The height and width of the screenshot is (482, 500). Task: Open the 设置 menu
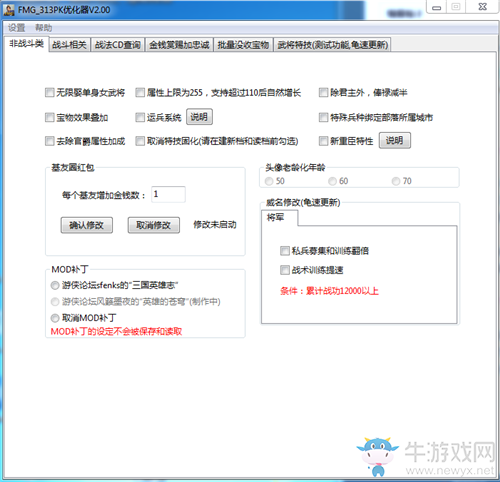point(17,28)
